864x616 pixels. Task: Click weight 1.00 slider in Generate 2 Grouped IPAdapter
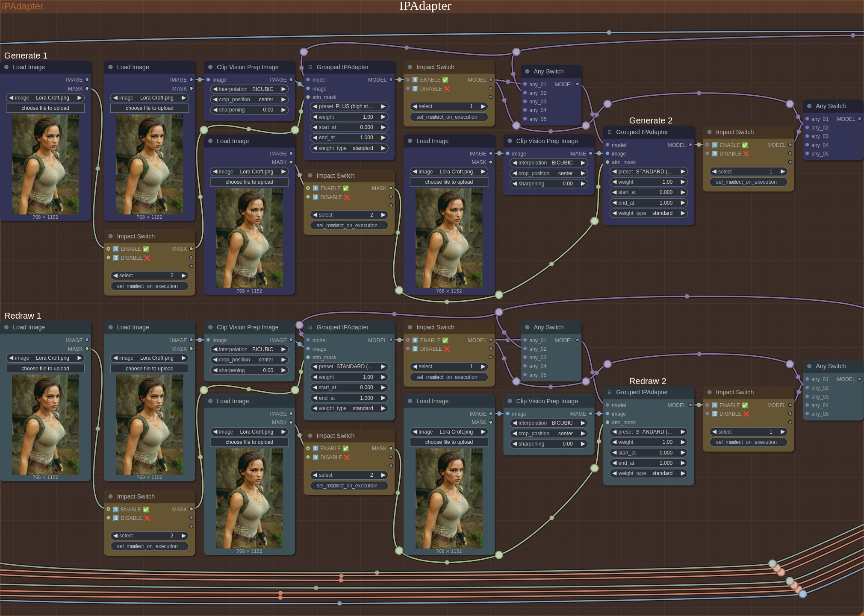coord(649,182)
